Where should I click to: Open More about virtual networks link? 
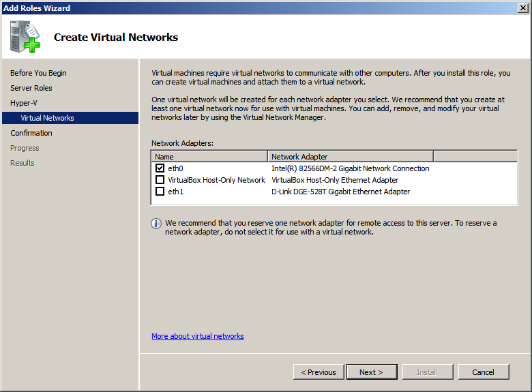point(198,336)
